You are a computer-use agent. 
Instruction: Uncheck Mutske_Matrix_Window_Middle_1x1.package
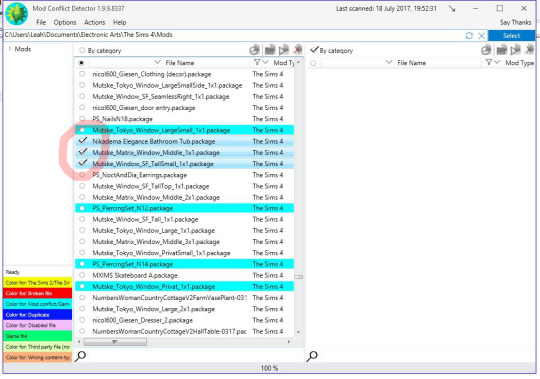83,152
